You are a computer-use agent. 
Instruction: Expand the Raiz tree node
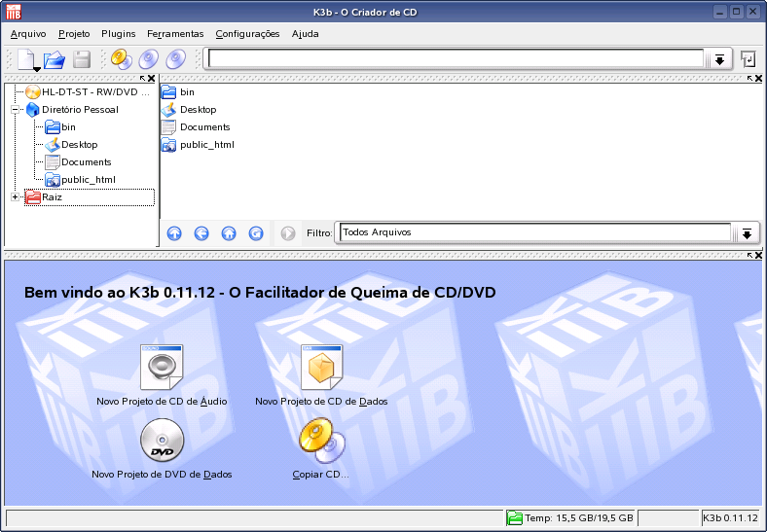[16, 197]
